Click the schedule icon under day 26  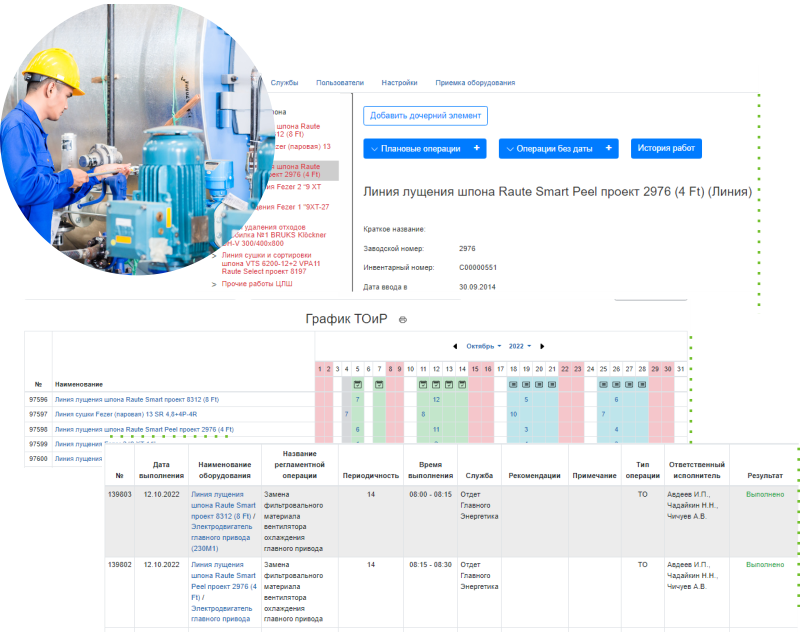coord(616,385)
